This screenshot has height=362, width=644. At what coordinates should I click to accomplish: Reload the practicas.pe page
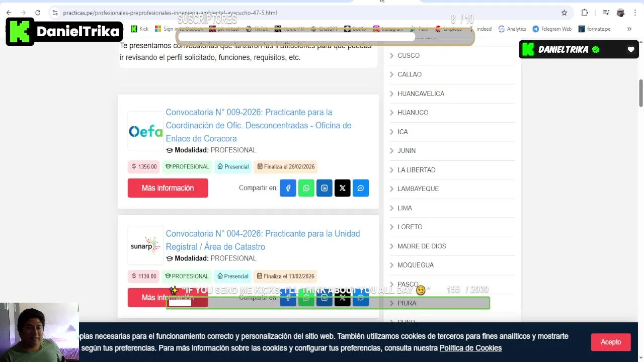click(38, 13)
